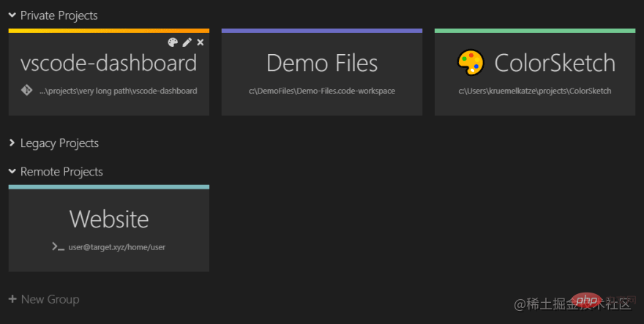Click the purple color bar above Demo Files
This screenshot has height=324, width=644.
click(x=322, y=31)
